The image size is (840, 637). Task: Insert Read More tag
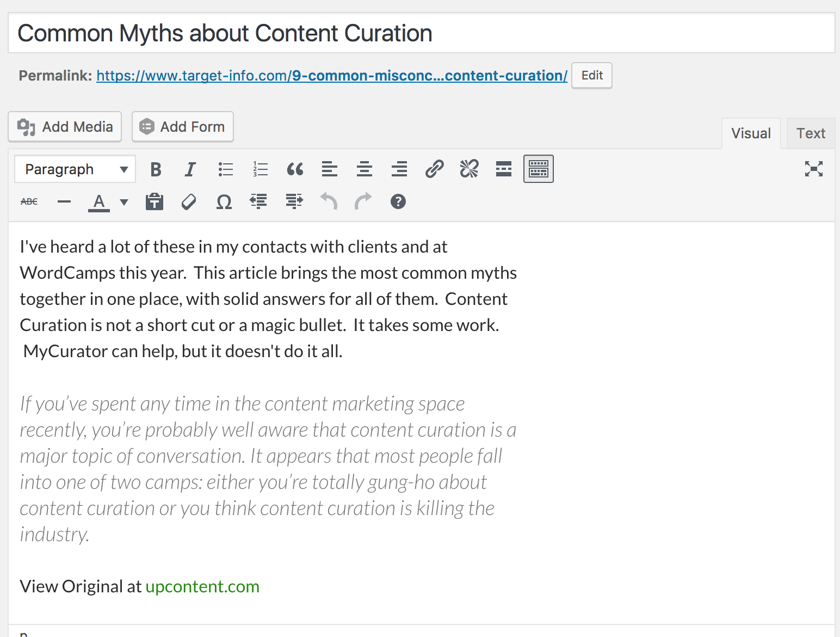504,169
